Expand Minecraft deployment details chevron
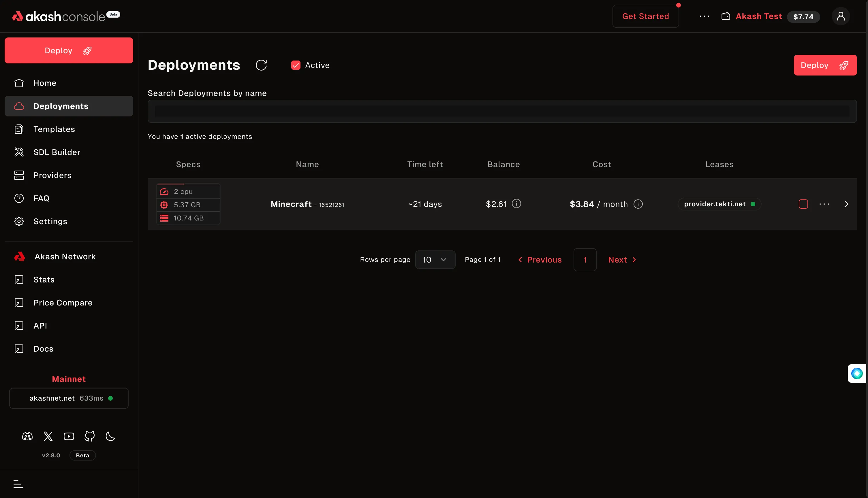The width and height of the screenshot is (868, 498). pyautogui.click(x=846, y=204)
